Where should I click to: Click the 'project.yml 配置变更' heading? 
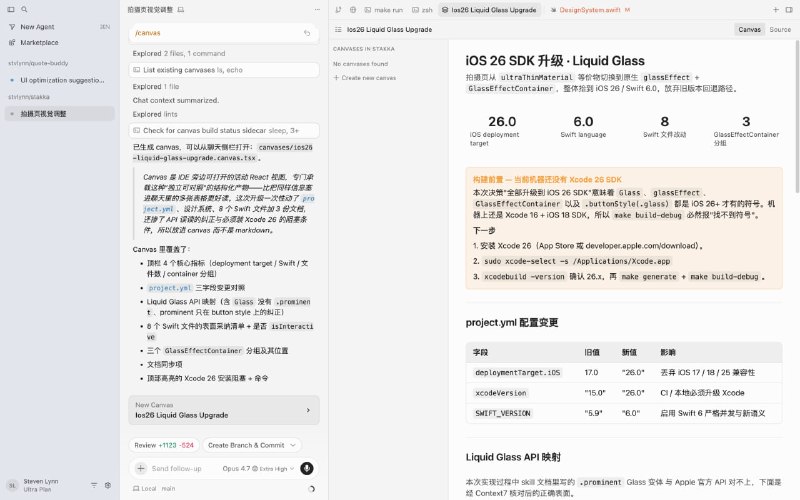point(512,322)
